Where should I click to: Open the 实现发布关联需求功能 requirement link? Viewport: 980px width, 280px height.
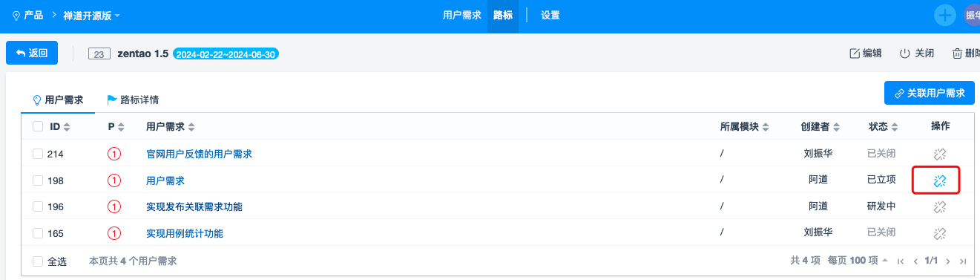point(194,206)
